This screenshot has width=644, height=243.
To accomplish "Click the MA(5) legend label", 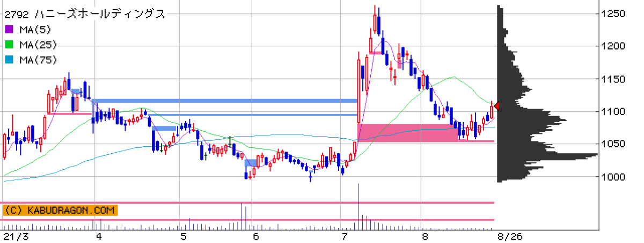I will pos(35,30).
